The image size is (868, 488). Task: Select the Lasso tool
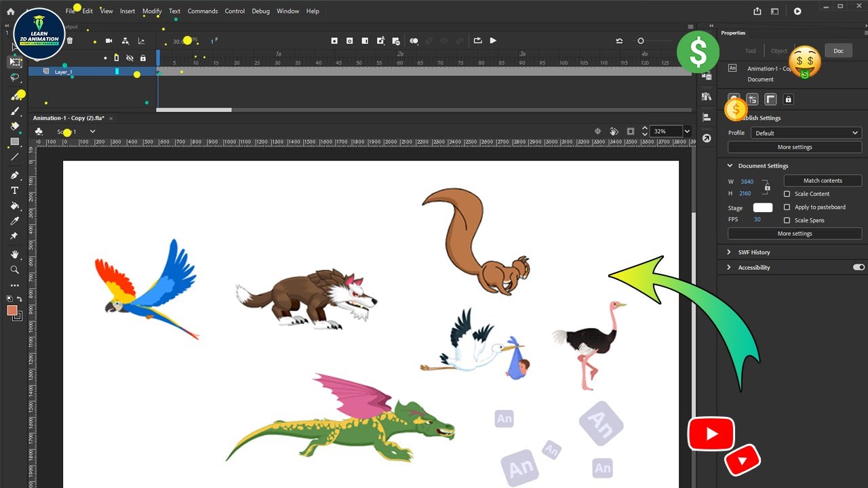(x=15, y=77)
